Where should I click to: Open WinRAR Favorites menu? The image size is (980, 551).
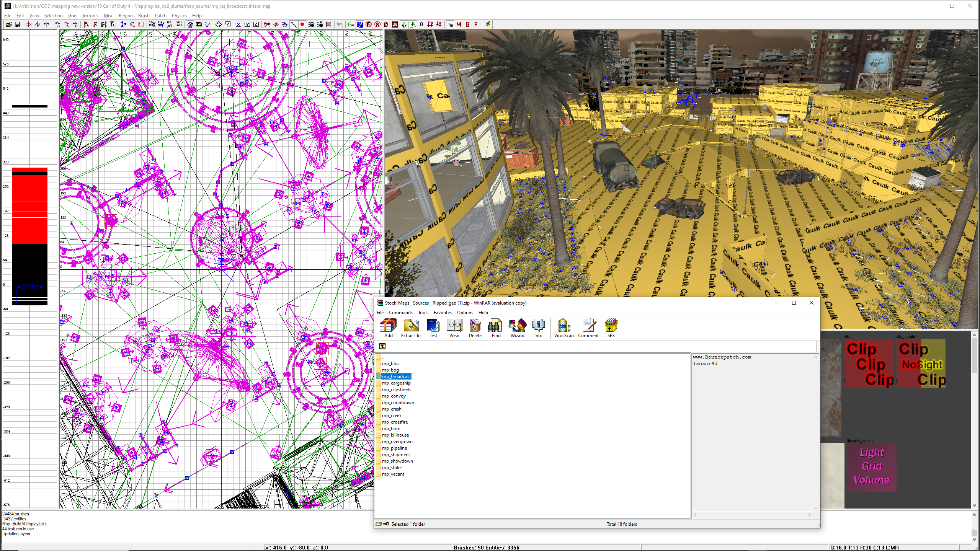coord(443,313)
